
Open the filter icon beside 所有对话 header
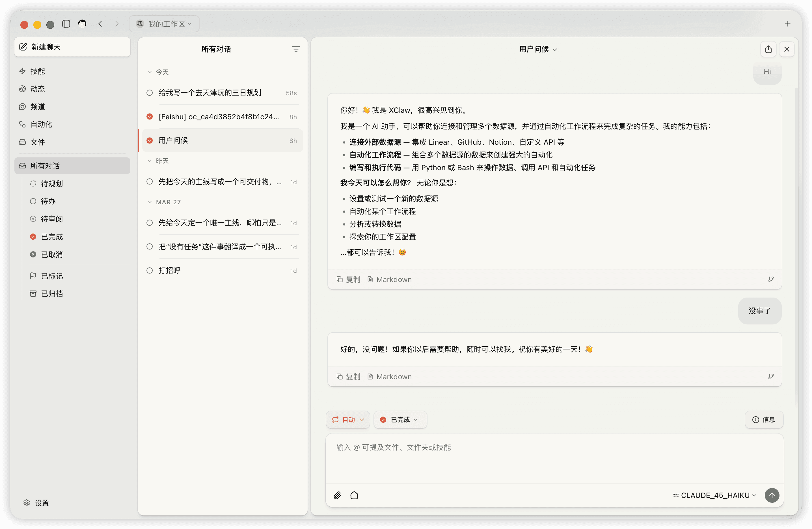click(295, 49)
